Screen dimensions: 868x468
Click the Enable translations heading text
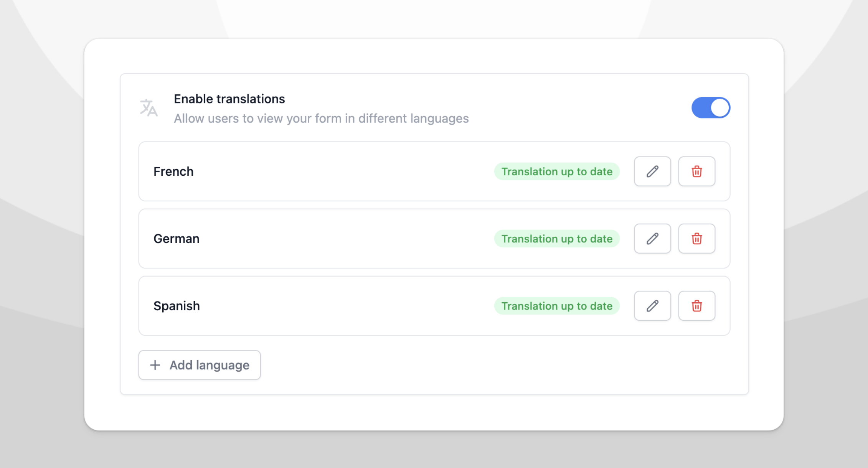point(229,99)
